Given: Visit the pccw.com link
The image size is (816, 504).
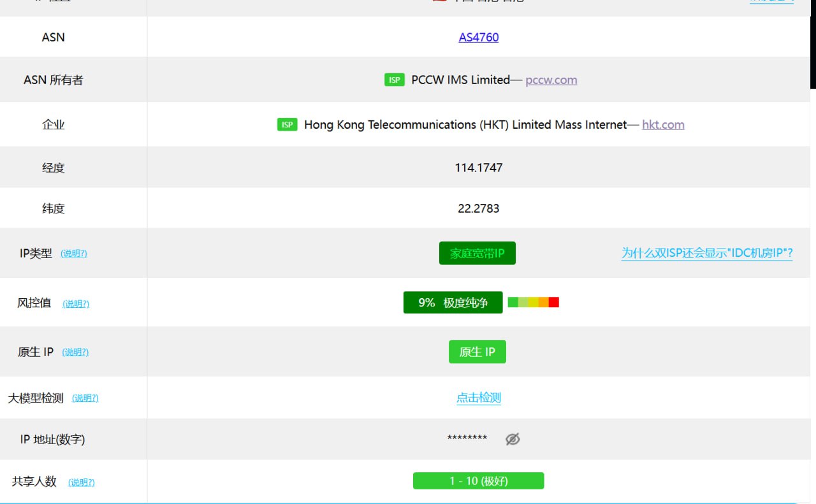Looking at the screenshot, I should (551, 80).
